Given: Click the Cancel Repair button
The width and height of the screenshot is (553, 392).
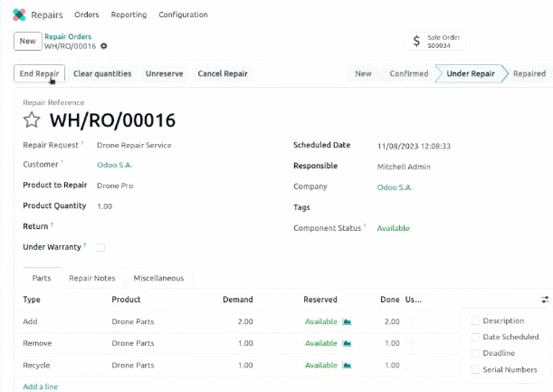Looking at the screenshot, I should (x=223, y=73).
